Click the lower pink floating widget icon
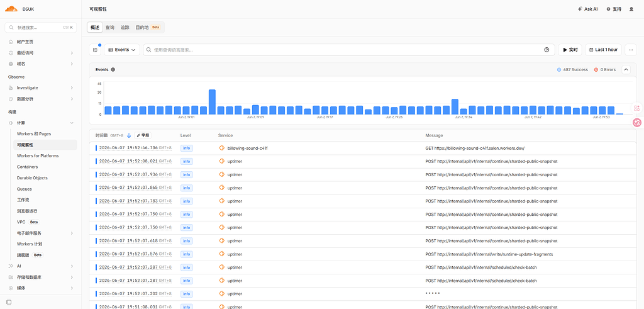Image resolution: width=644 pixels, height=309 pixels. pos(637,123)
